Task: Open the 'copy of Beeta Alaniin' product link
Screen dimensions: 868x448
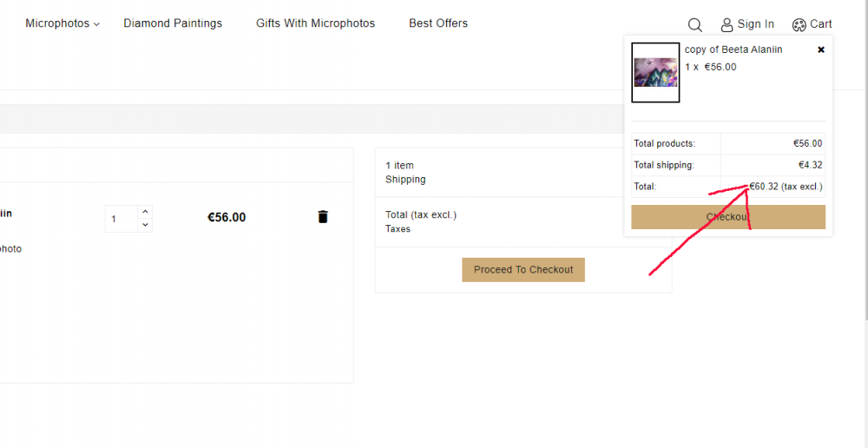Action: coord(733,49)
